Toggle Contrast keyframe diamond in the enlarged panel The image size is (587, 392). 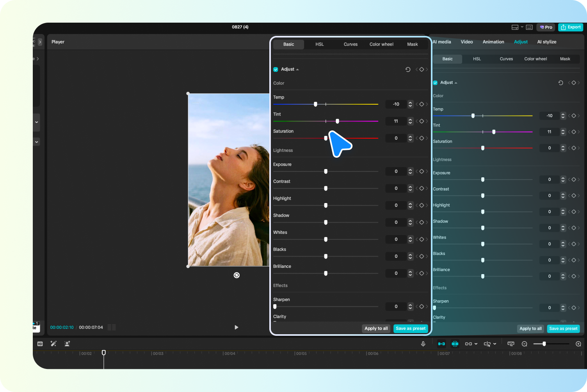422,189
